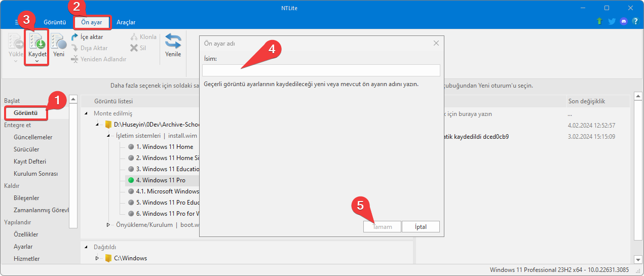Select the Ön ayar ribbon tab
Screen dimensions: 644x276
coord(92,22)
